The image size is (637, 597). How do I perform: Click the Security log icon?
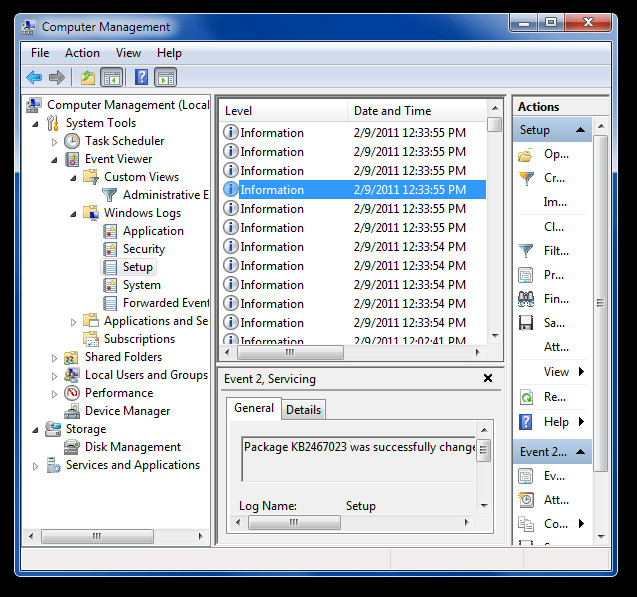(110, 249)
